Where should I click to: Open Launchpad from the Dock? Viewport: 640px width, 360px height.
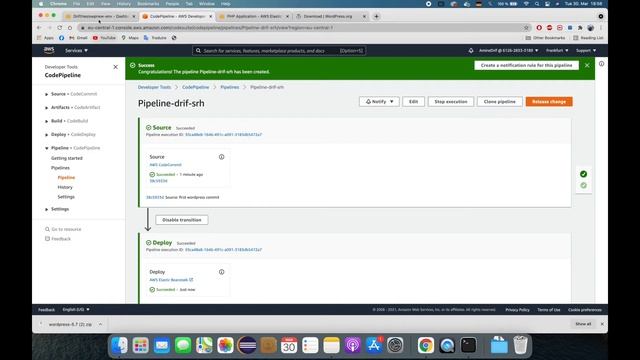141,345
